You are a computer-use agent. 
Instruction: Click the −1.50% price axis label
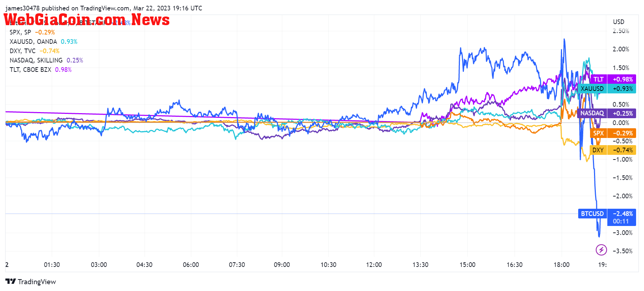tap(622, 178)
